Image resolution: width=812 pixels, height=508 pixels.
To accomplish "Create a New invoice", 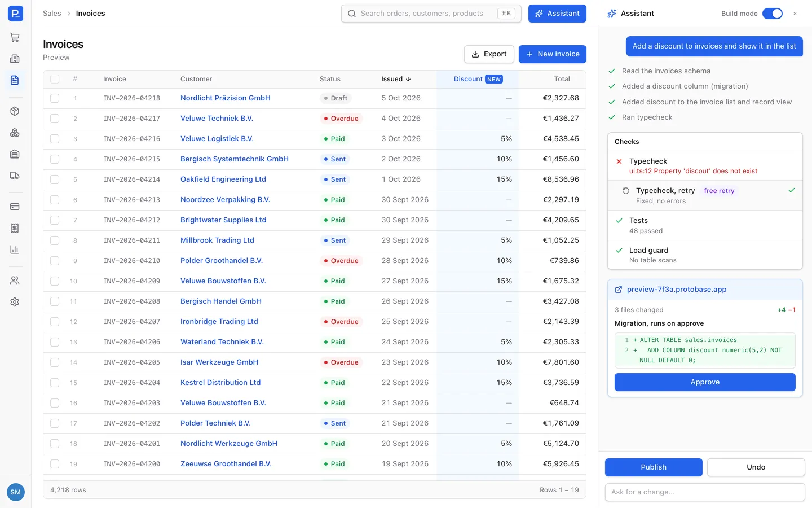I will [553, 54].
